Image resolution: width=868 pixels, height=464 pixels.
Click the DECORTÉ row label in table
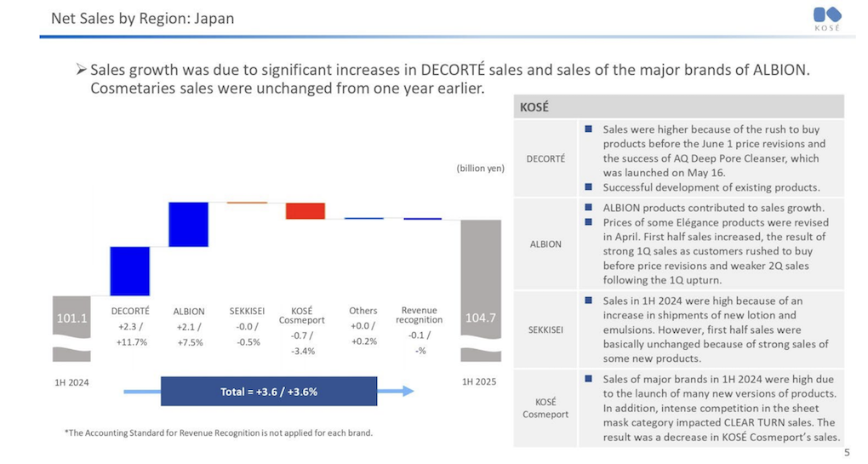tap(545, 158)
